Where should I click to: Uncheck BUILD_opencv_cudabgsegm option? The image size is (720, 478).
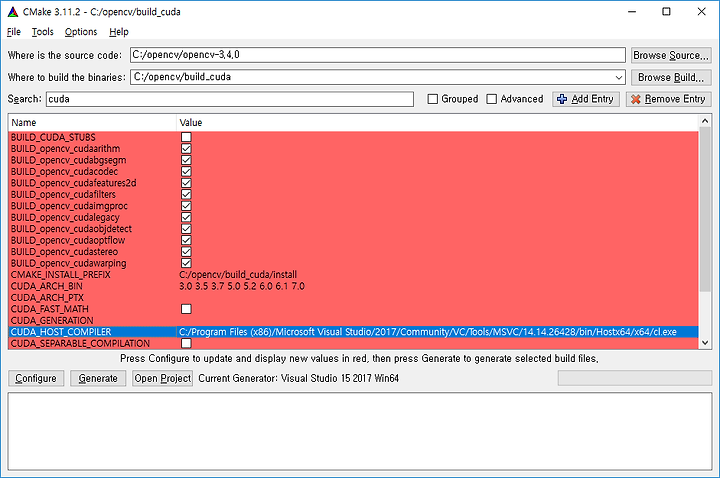186,160
